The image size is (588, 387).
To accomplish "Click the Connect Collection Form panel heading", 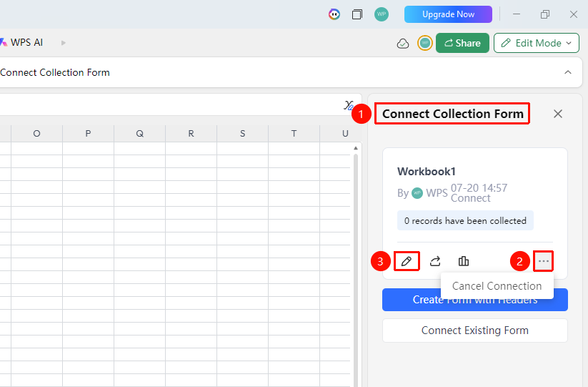I will point(453,113).
